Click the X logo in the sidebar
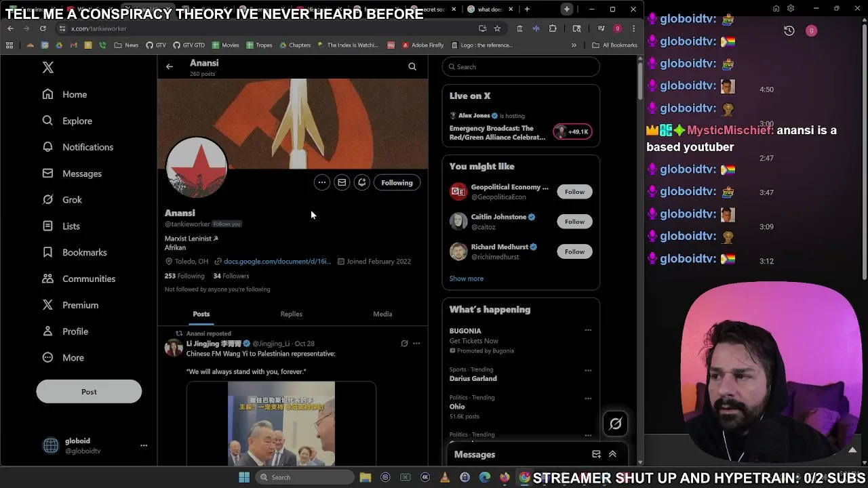This screenshot has width=868, height=488. (x=48, y=67)
